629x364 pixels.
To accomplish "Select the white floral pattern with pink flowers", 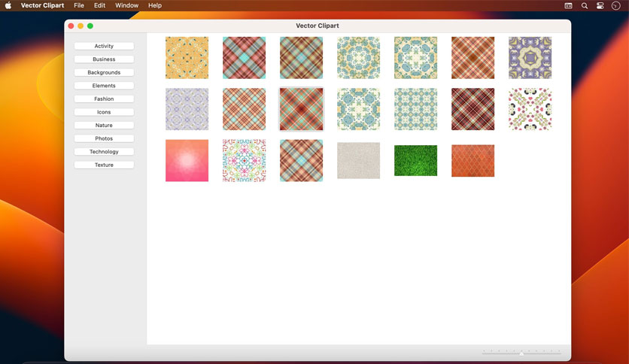I will (530, 109).
